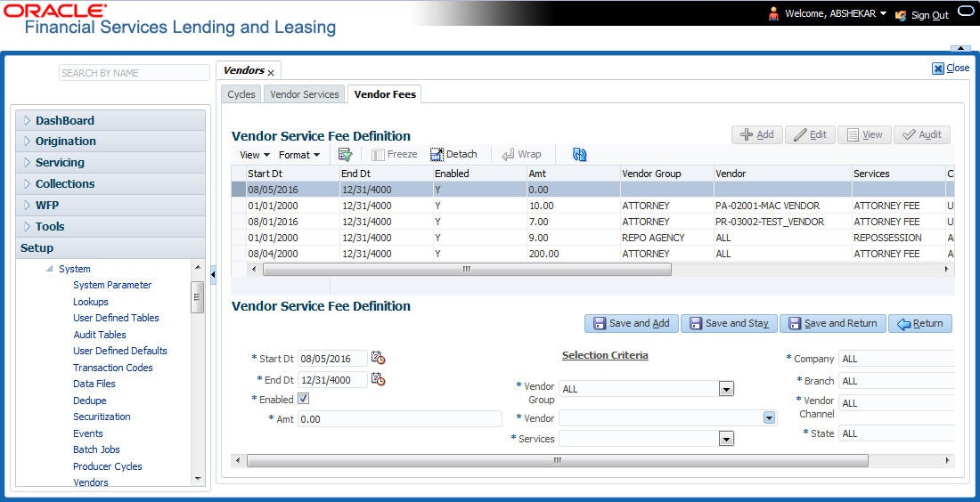The height and width of the screenshot is (502, 980).
Task: Click the Setup section header
Action: coord(110,247)
